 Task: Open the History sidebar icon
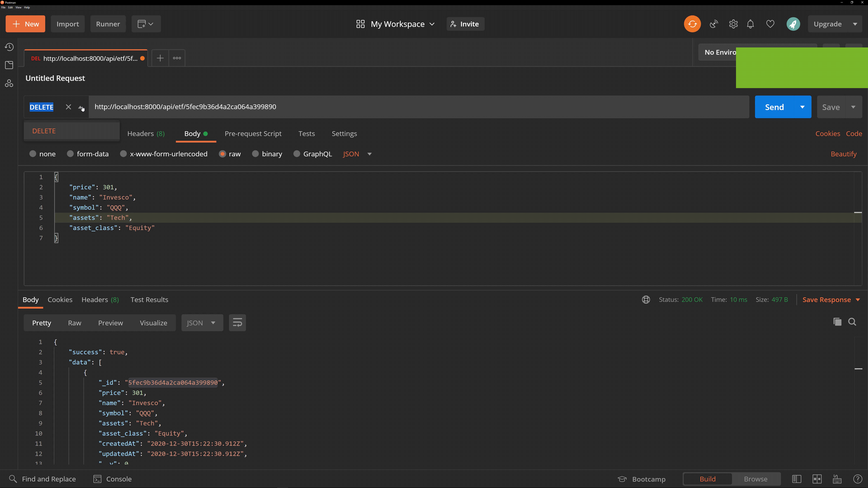pyautogui.click(x=9, y=47)
